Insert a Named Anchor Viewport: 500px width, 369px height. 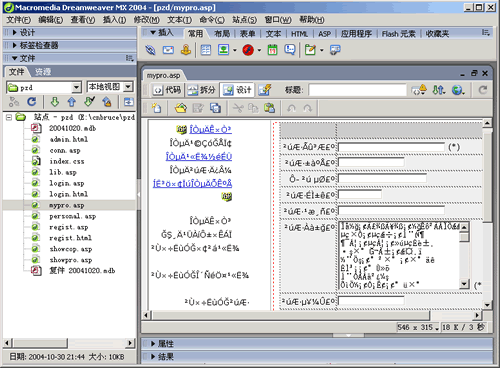[186, 50]
